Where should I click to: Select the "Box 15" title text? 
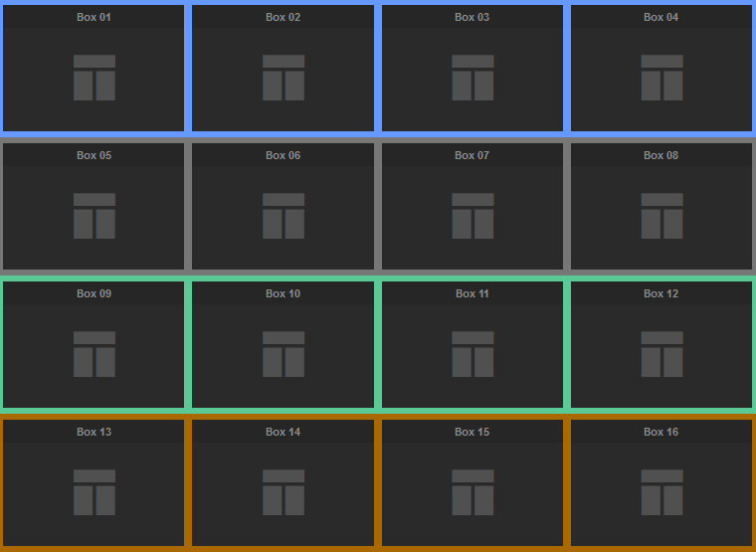(472, 432)
